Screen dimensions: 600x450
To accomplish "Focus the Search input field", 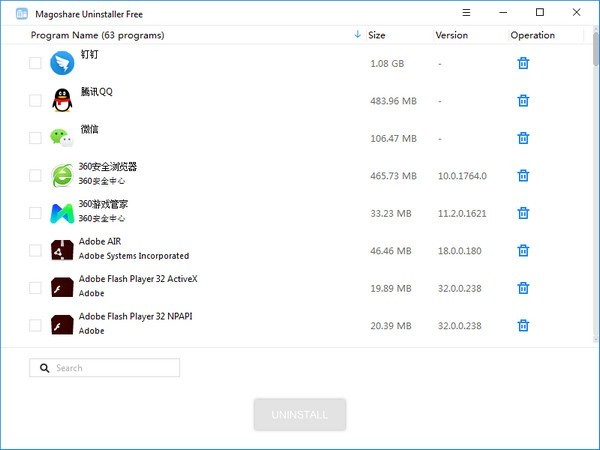I will click(104, 368).
